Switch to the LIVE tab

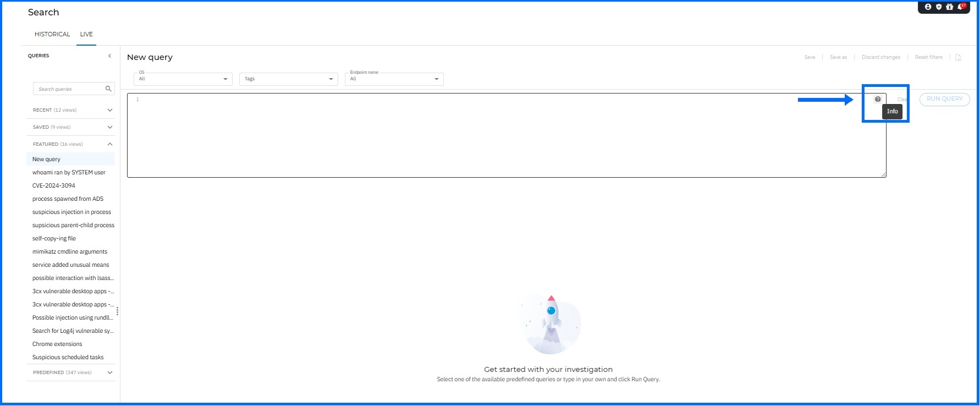[x=86, y=34]
